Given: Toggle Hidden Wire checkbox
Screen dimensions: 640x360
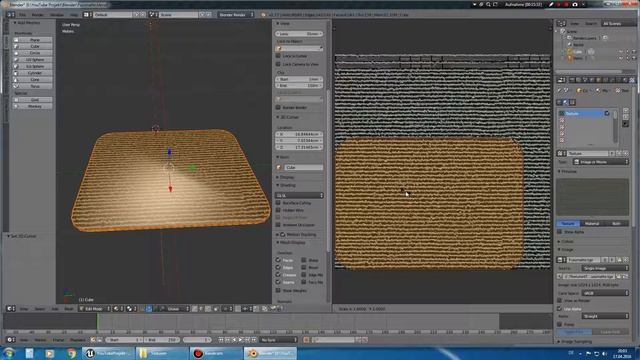Looking at the screenshot, I should pos(278,210).
